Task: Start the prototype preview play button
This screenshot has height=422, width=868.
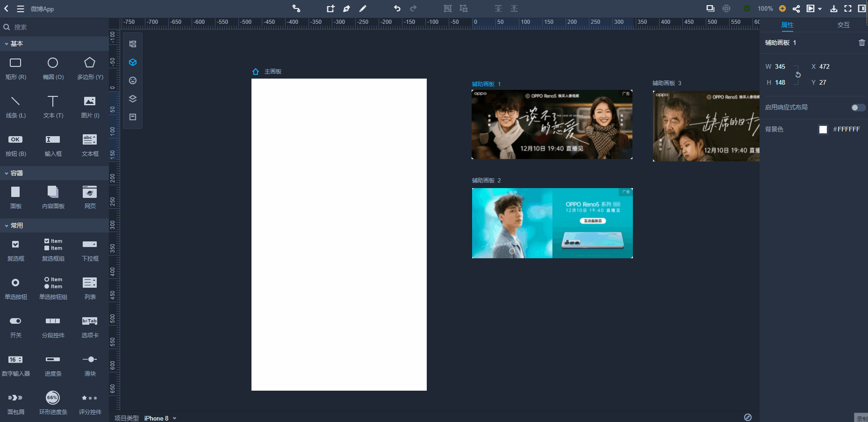Action: (x=811, y=8)
